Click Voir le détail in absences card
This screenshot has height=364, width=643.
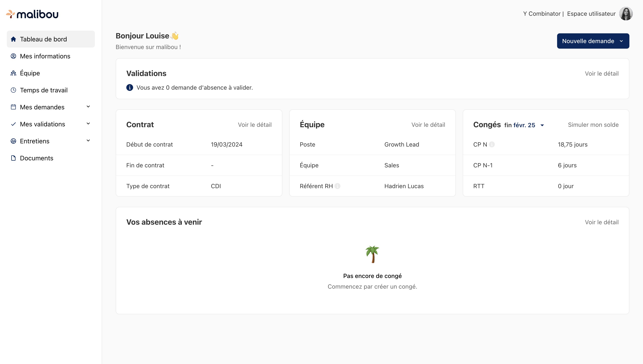602,222
